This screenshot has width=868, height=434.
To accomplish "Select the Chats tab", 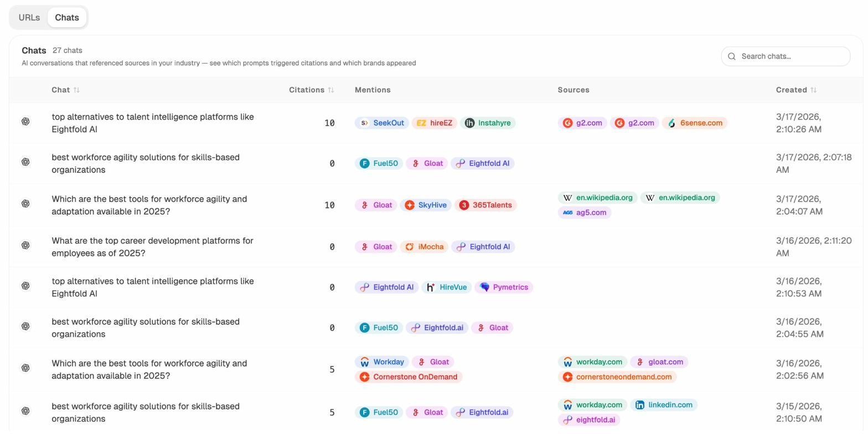I will click(x=66, y=17).
